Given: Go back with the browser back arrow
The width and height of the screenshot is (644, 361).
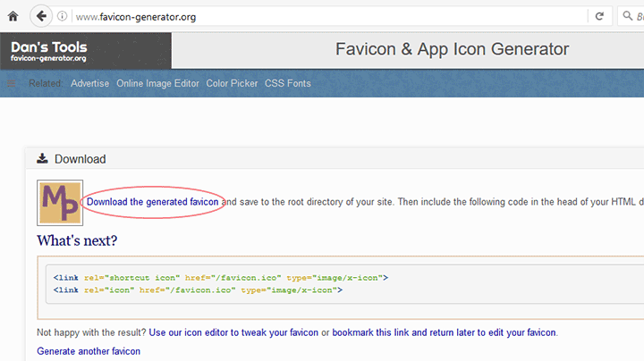Looking at the screenshot, I should [x=41, y=16].
